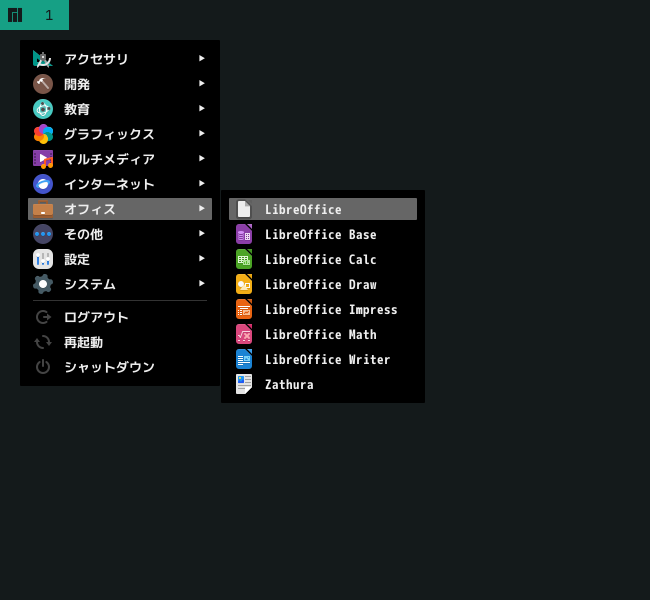Click the LibreOffice Impress orange icon
650x600 pixels.
(x=244, y=309)
